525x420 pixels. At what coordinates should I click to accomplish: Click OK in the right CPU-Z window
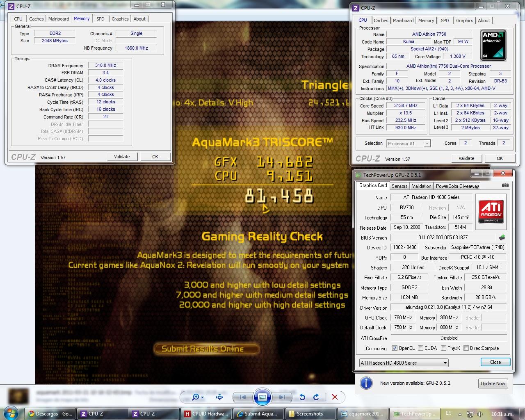point(500,158)
